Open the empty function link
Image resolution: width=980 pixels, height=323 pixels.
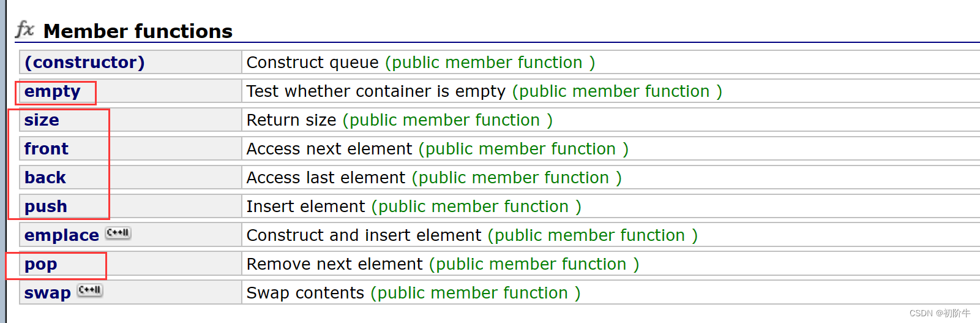pos(52,91)
